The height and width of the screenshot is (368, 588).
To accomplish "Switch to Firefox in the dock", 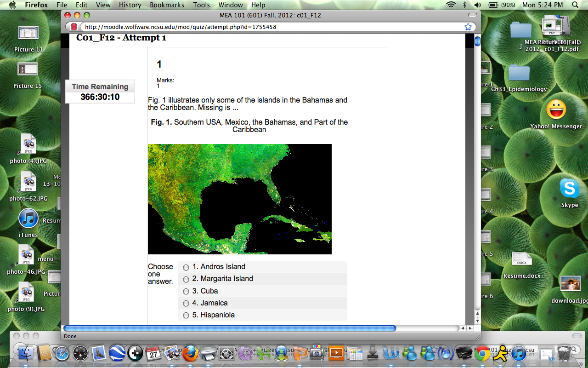I will point(190,353).
